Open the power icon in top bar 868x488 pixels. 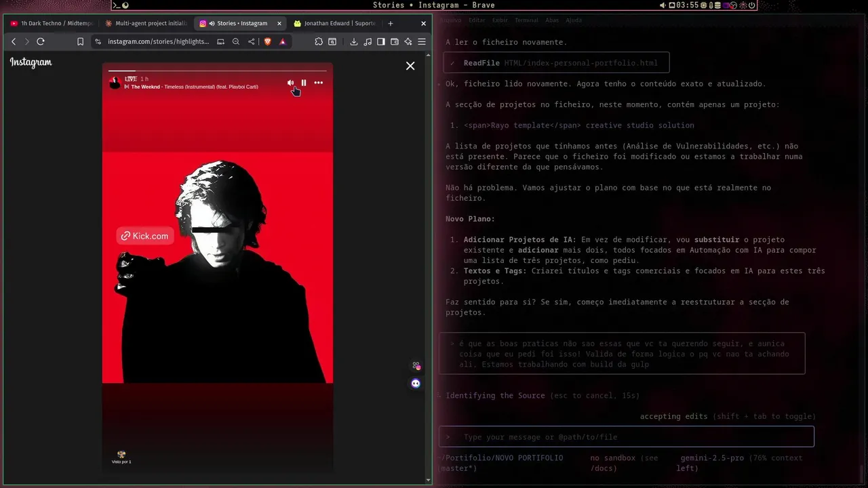tap(752, 5)
